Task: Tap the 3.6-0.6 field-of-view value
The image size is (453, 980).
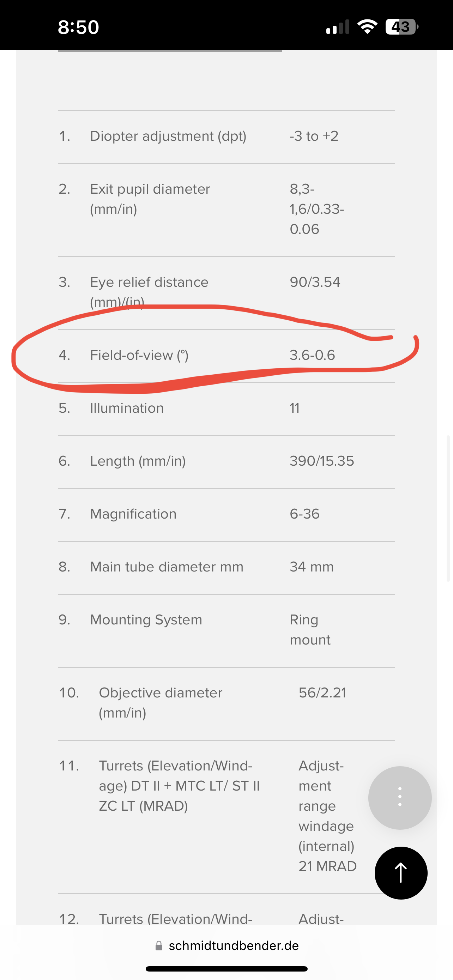Action: click(312, 355)
